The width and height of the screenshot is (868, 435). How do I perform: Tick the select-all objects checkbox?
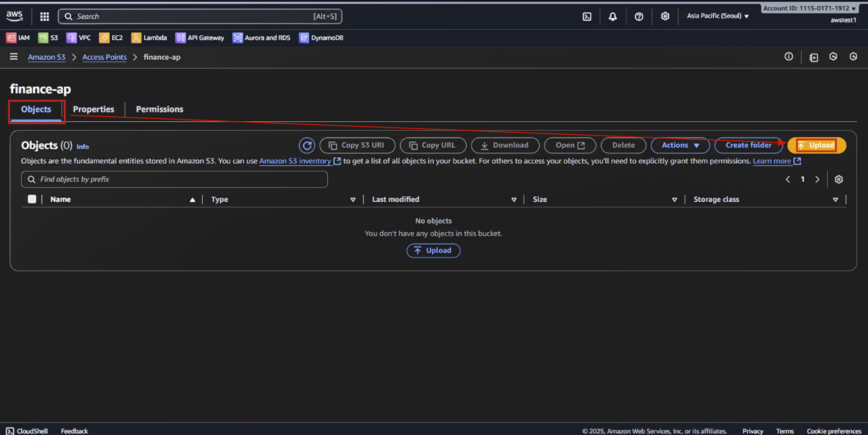32,199
